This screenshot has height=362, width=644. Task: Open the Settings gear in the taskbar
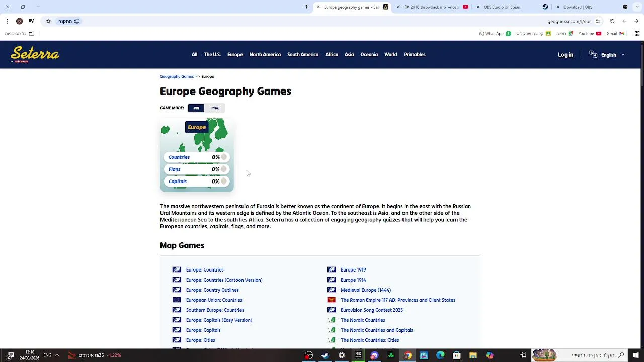pyautogui.click(x=342, y=355)
